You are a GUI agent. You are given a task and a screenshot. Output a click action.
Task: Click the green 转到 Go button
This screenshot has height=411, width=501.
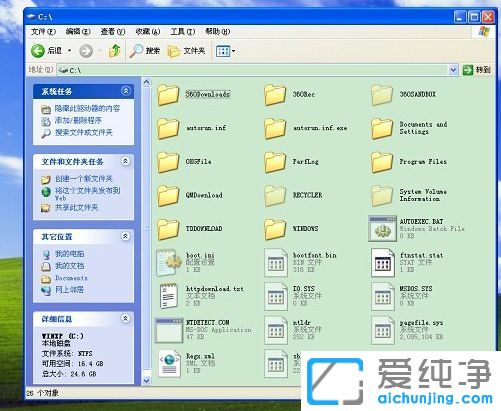(x=476, y=70)
